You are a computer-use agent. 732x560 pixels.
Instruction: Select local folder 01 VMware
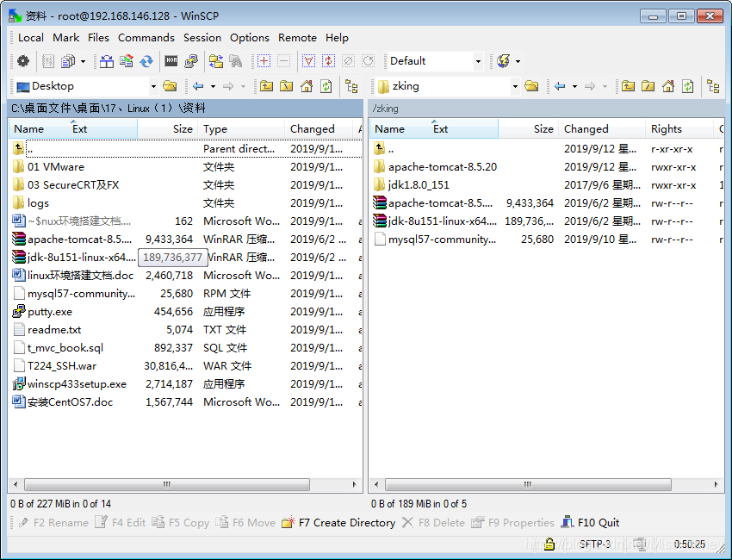[56, 167]
